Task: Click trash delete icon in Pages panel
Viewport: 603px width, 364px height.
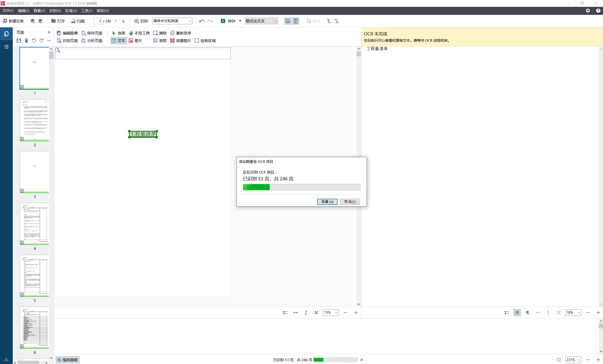Action: (26, 41)
